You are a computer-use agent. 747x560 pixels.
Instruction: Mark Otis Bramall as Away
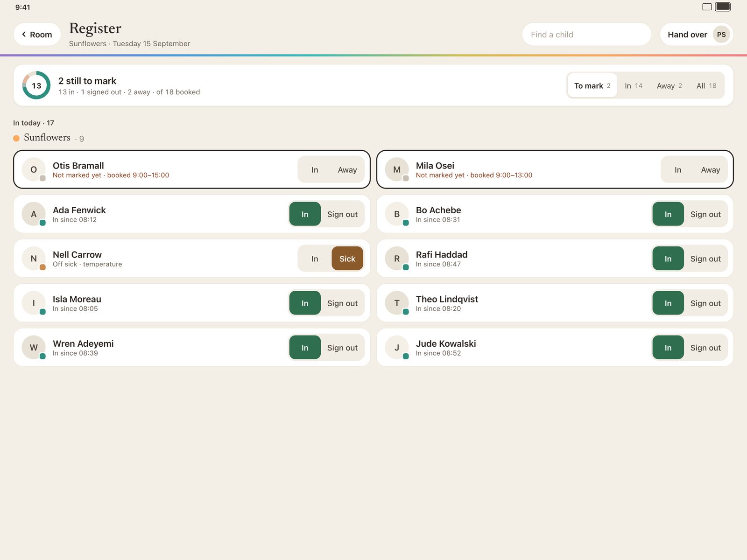[347, 170]
